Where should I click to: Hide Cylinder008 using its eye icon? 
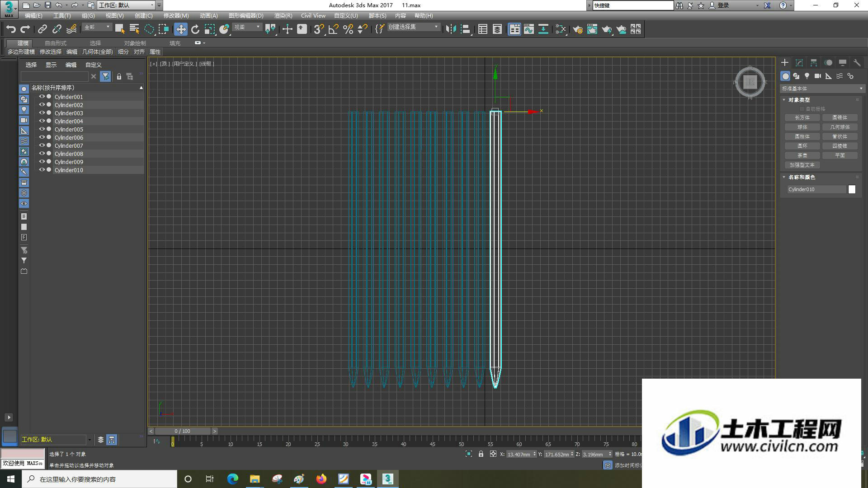pyautogui.click(x=42, y=154)
